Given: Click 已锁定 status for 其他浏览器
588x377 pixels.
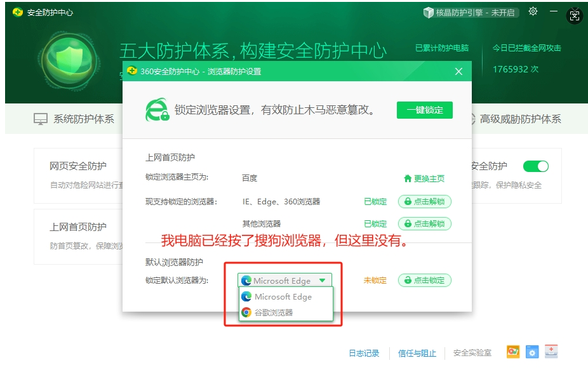Looking at the screenshot, I should click(375, 224).
